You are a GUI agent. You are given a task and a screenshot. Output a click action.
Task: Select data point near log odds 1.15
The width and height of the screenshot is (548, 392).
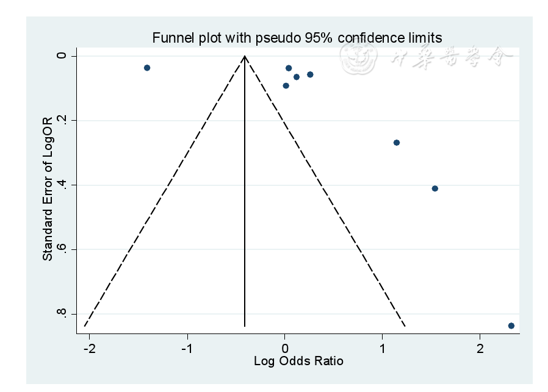tap(397, 143)
